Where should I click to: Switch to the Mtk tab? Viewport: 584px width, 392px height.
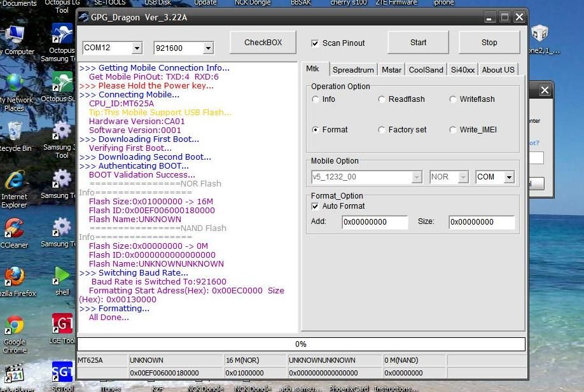point(315,69)
